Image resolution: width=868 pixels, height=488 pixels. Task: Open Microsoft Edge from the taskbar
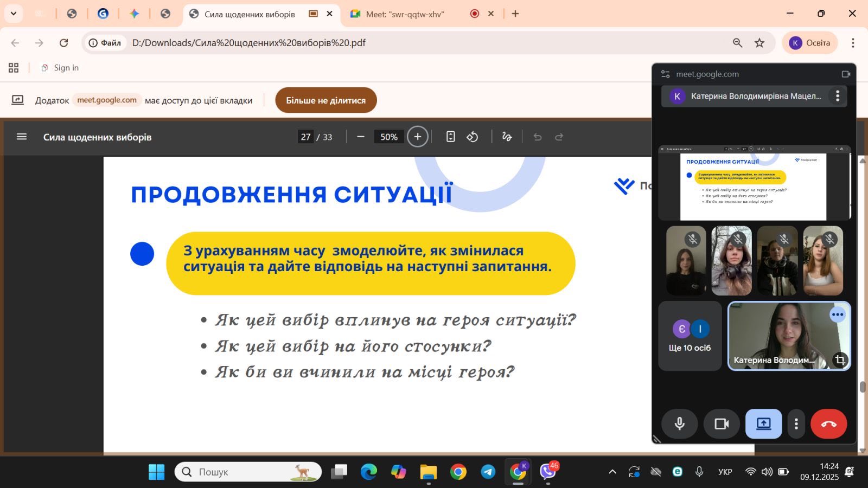click(x=369, y=472)
